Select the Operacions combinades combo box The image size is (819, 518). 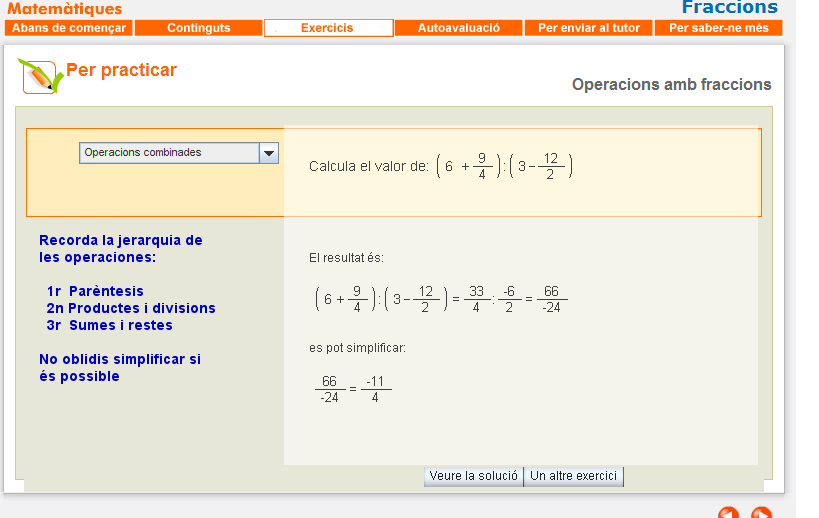[169, 153]
